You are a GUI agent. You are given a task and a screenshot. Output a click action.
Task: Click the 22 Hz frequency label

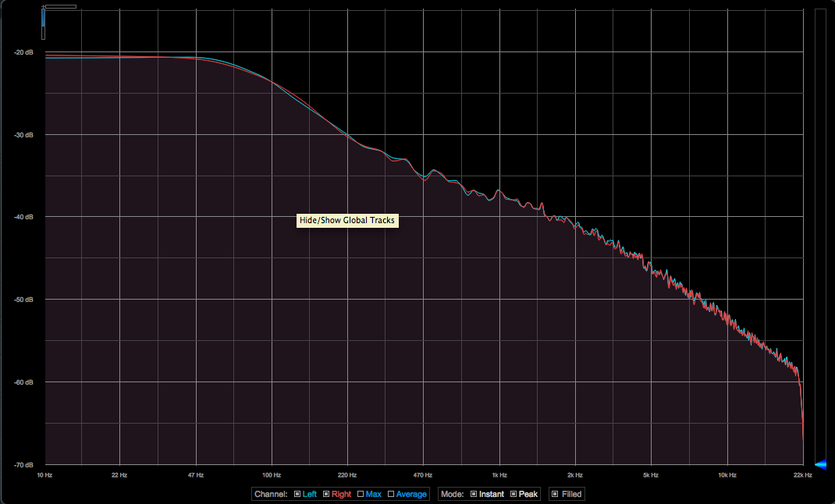(x=119, y=474)
